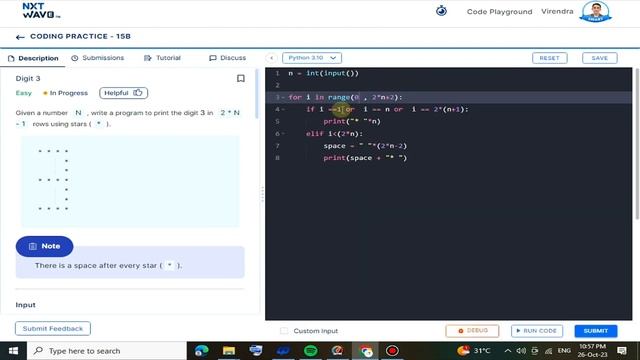Click the RUN CODE button
Screen dimensions: 640x360
[x=537, y=331]
